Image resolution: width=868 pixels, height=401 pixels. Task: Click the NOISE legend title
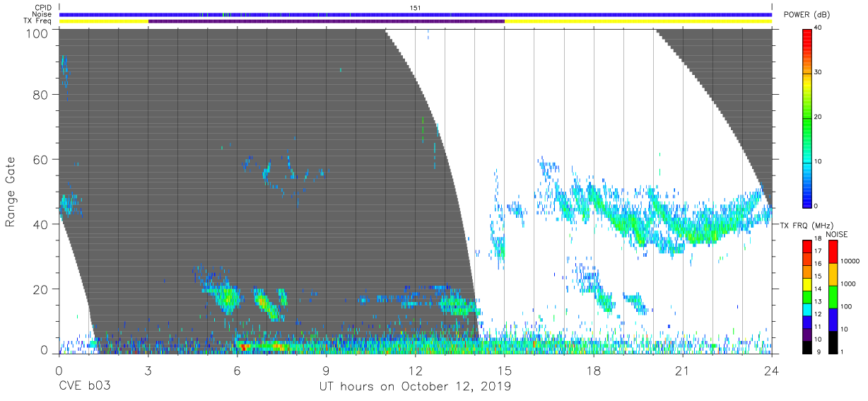click(837, 234)
